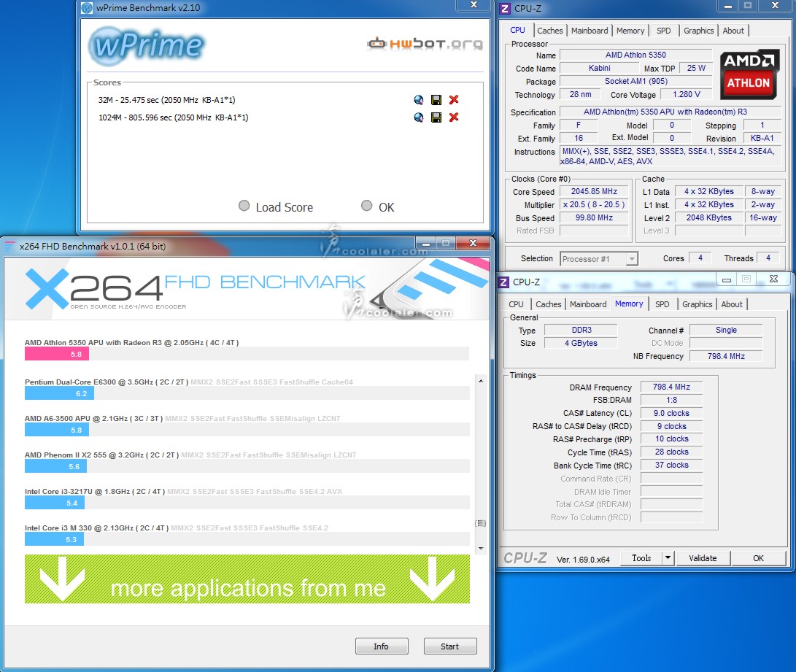
Task: Click the AMD Athlon logo in CPU-Z
Action: pyautogui.click(x=749, y=74)
